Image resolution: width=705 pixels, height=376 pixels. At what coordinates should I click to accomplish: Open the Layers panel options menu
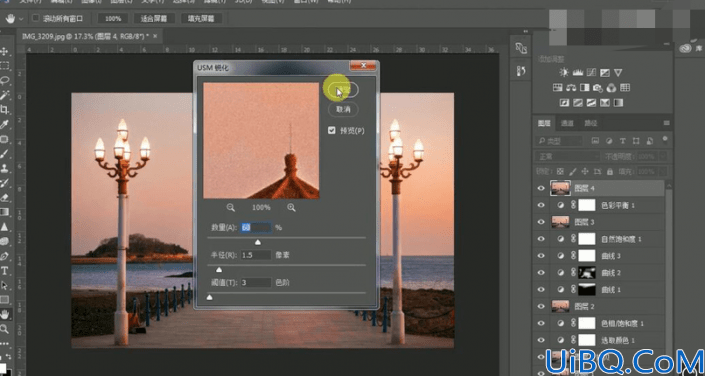(667, 123)
